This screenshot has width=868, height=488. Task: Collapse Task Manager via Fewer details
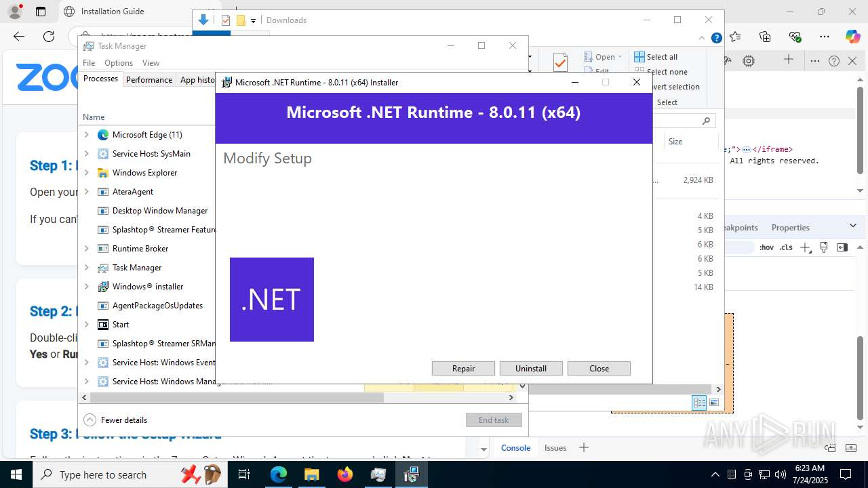pos(115,420)
